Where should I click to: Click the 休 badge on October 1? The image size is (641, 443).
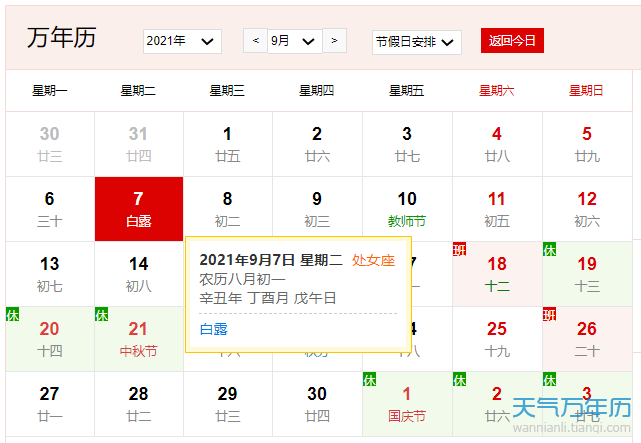pyautogui.click(x=370, y=379)
